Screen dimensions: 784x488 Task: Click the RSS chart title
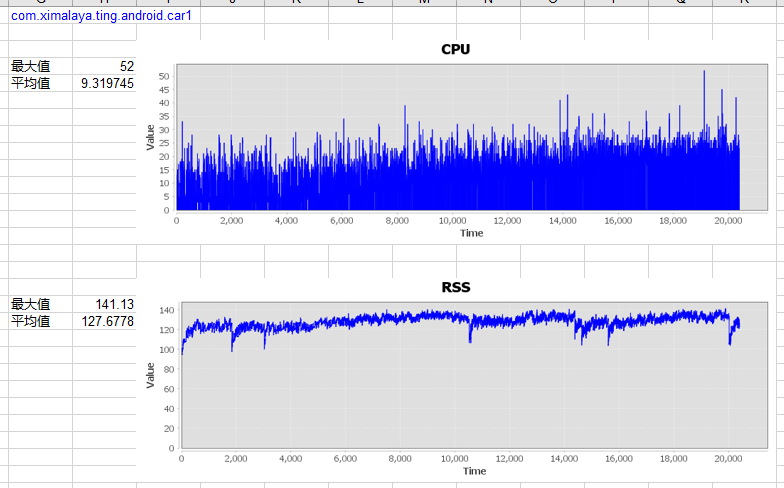click(456, 287)
